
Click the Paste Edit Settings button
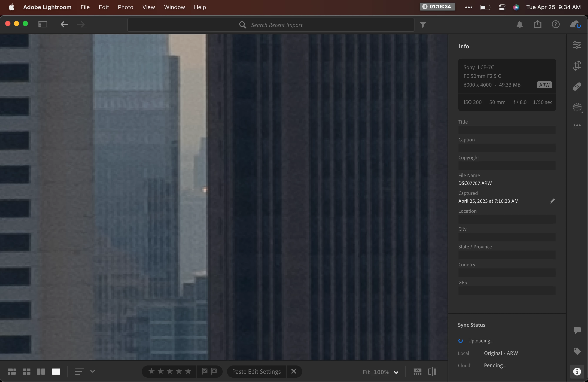coord(256,371)
